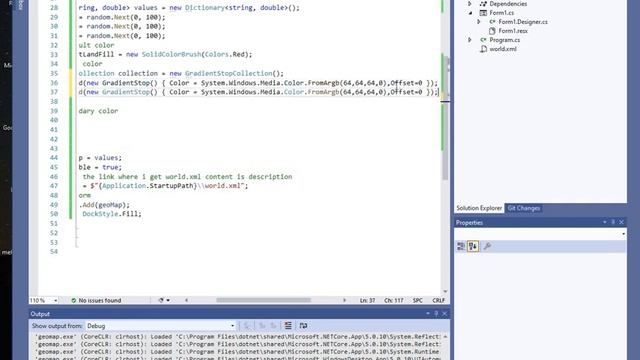Click the editor vertical scroll down arrow
The width and height of the screenshot is (640, 360).
(445, 291)
